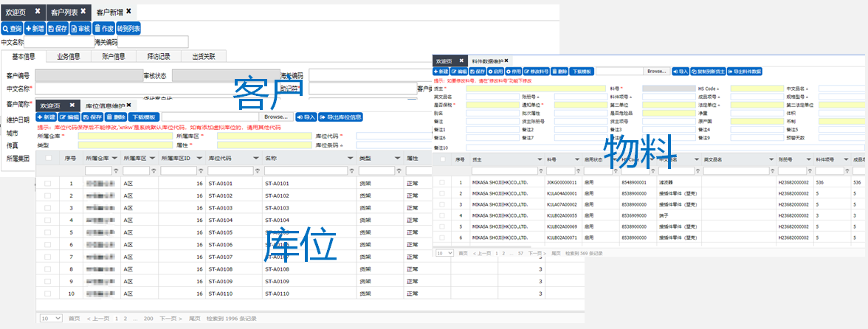This screenshot has height=329, width=868.
Task: Click 停用 disable button in 料件 toolbar
Action: coord(514,72)
